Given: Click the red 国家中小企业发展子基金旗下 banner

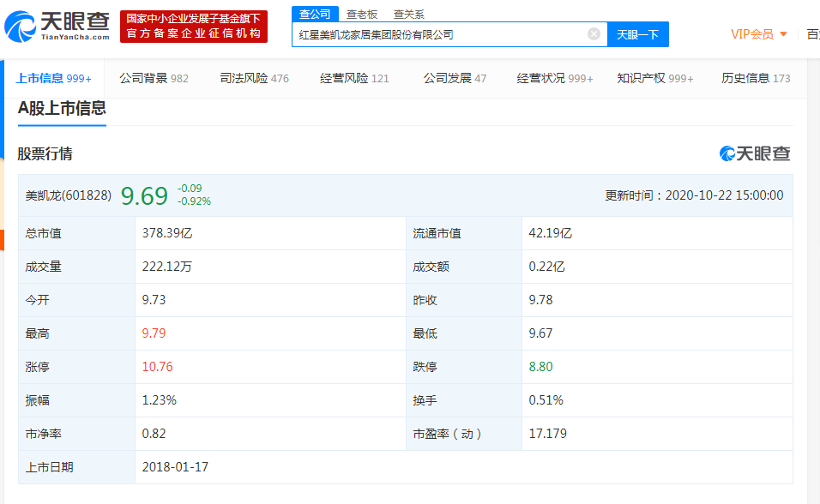Looking at the screenshot, I should point(194,26).
